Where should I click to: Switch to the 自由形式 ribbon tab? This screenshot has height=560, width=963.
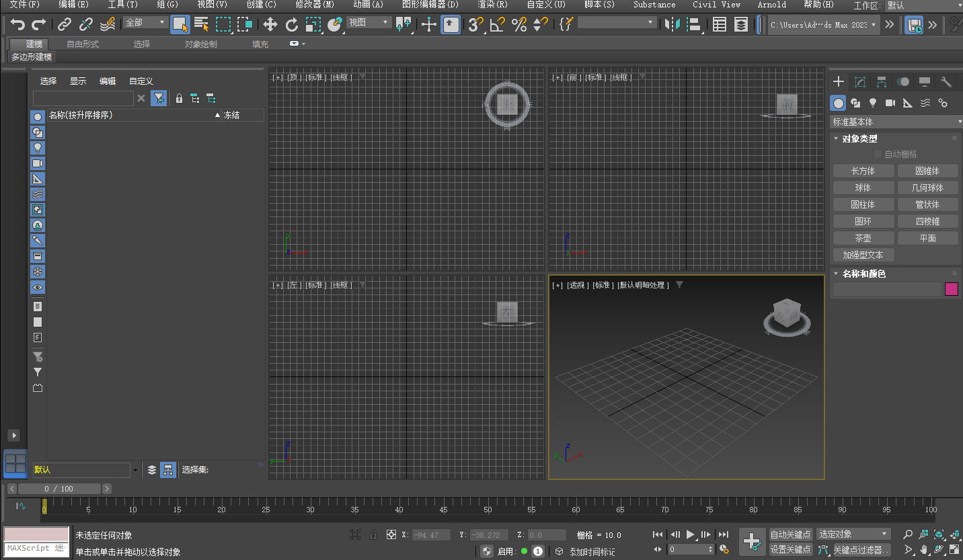click(x=82, y=44)
